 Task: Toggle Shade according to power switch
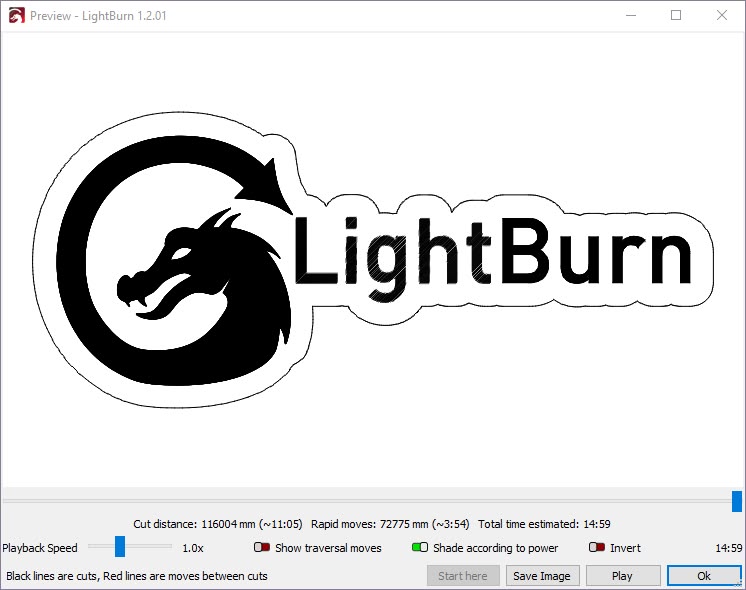(420, 547)
